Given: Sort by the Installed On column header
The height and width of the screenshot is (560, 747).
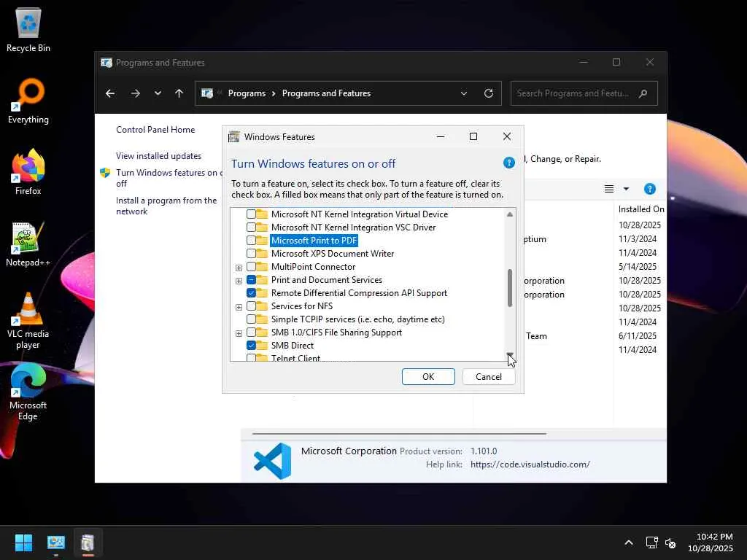Looking at the screenshot, I should click(640, 209).
